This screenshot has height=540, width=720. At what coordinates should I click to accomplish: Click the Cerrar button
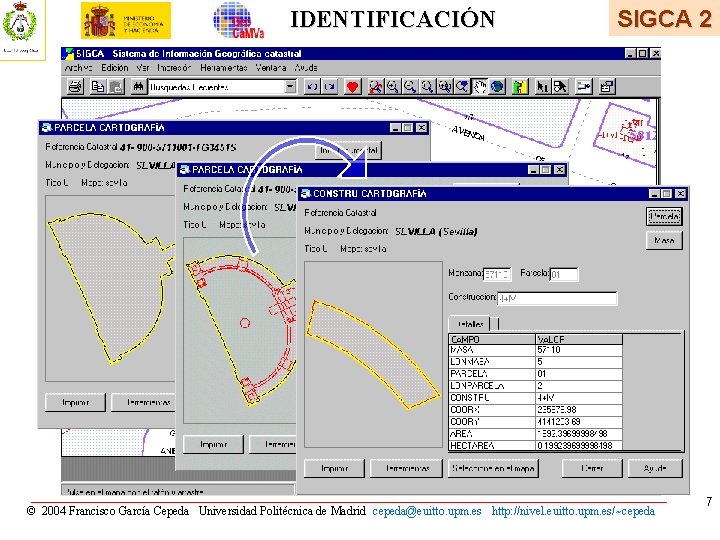pos(592,468)
